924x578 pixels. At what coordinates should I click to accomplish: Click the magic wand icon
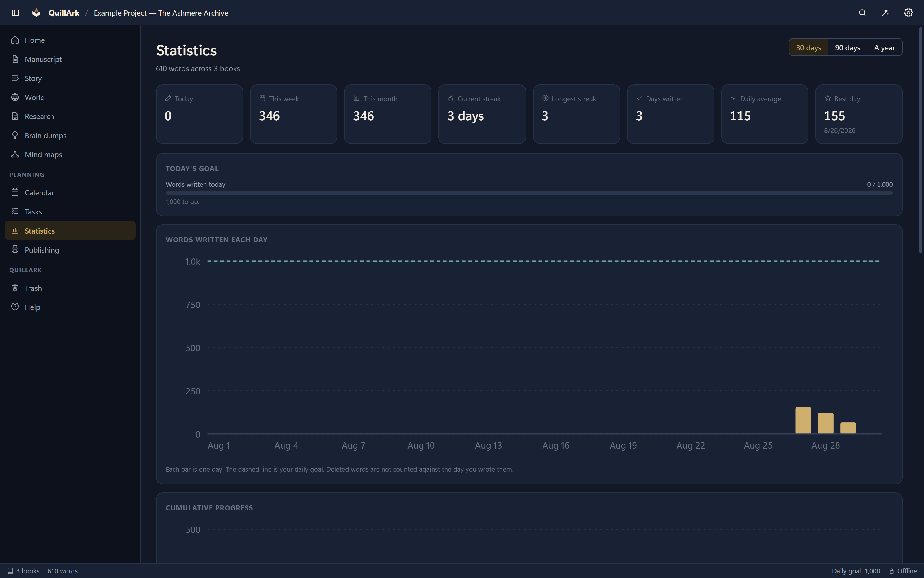[x=885, y=13]
